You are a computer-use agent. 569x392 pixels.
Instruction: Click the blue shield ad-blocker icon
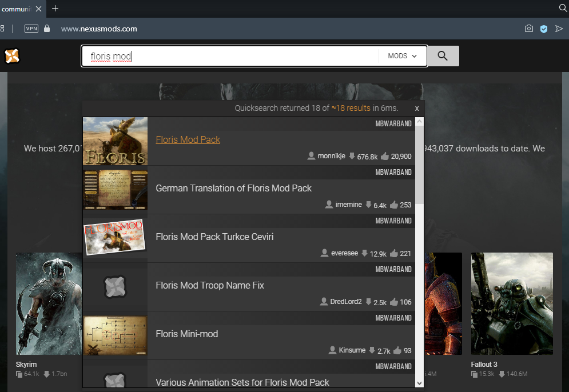pos(544,29)
